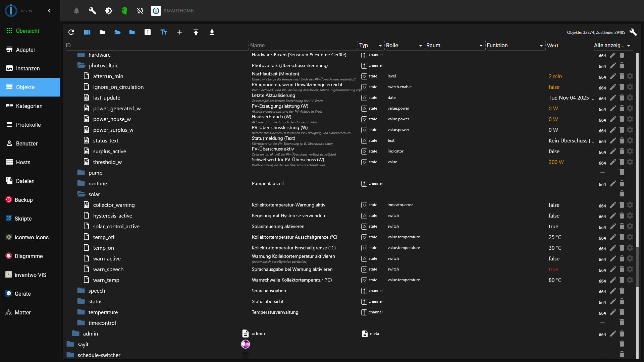Collapse tree to level 1 using the '1' icon
This screenshot has height=362, width=644.
pyautogui.click(x=148, y=32)
